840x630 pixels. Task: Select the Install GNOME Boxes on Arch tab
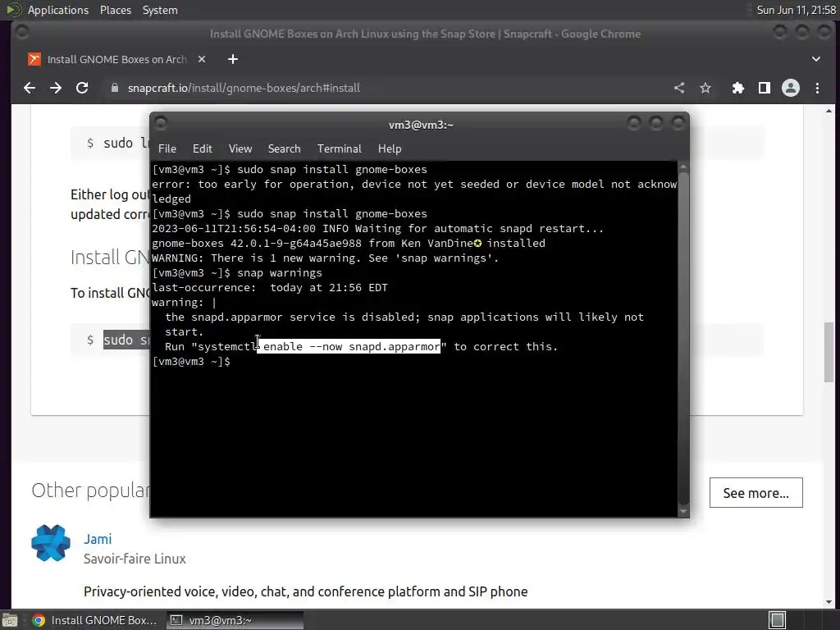(116, 59)
